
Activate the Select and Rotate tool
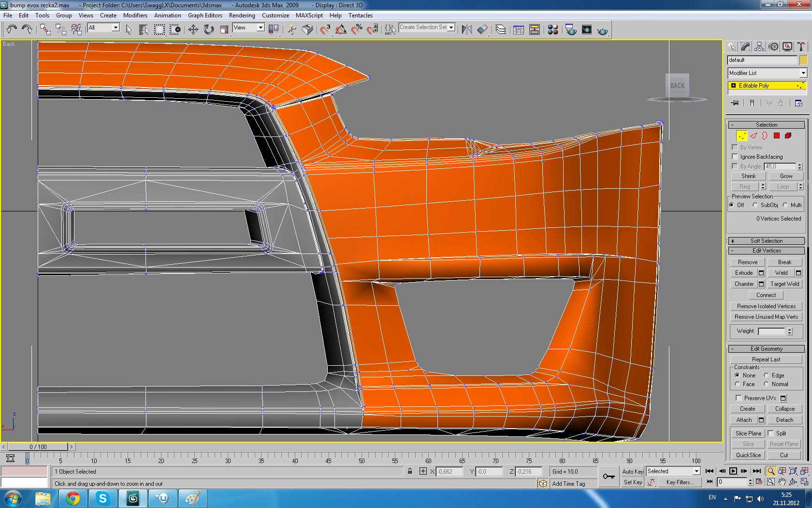coord(208,30)
